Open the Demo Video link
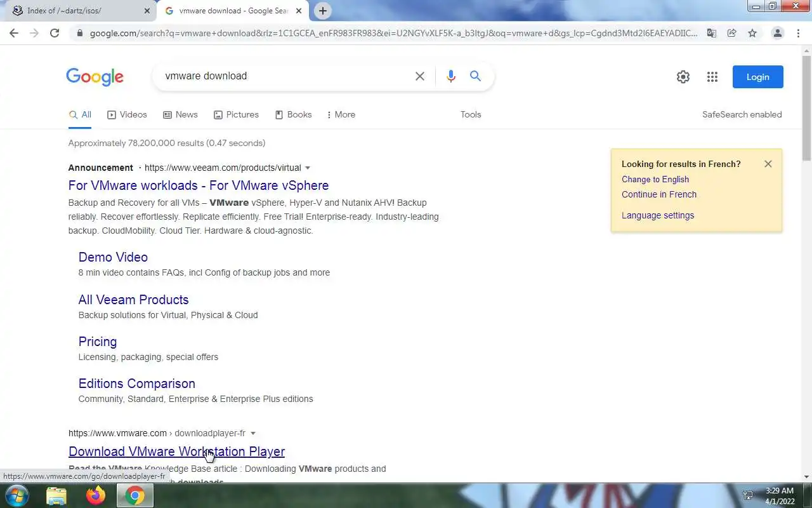 click(113, 257)
